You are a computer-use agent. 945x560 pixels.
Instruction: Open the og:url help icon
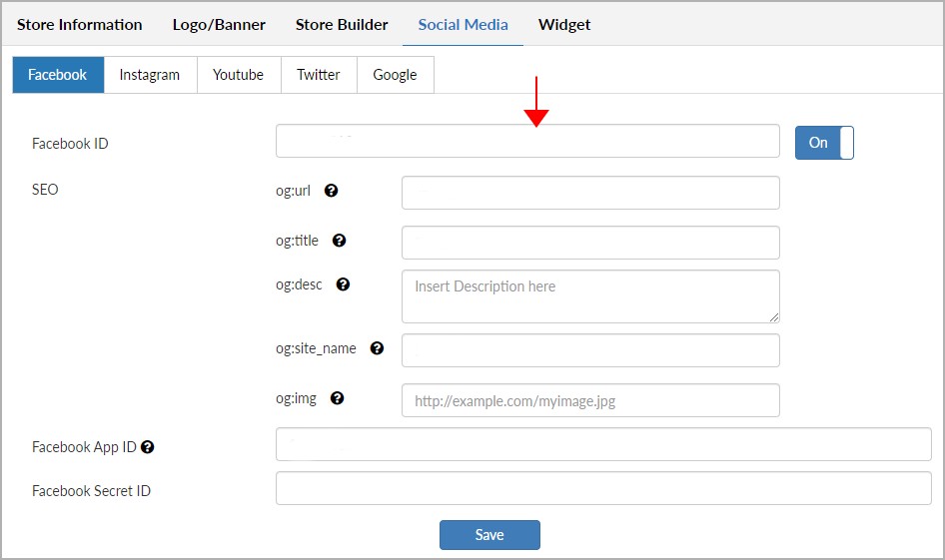tap(331, 191)
